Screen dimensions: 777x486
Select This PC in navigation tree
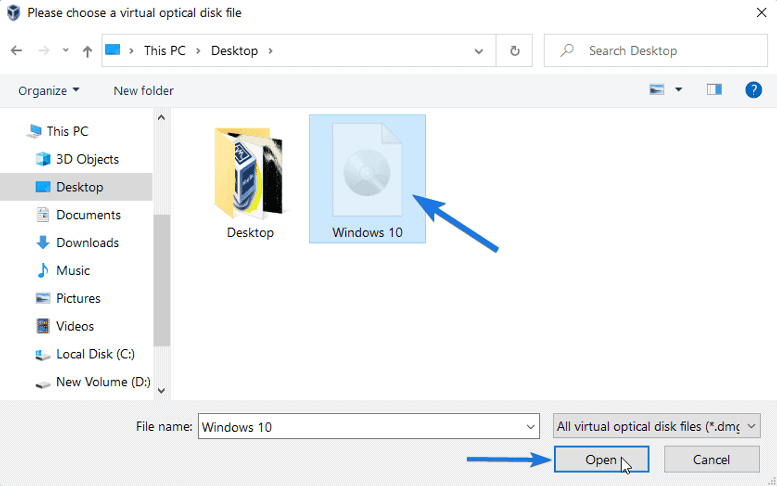[x=67, y=131]
